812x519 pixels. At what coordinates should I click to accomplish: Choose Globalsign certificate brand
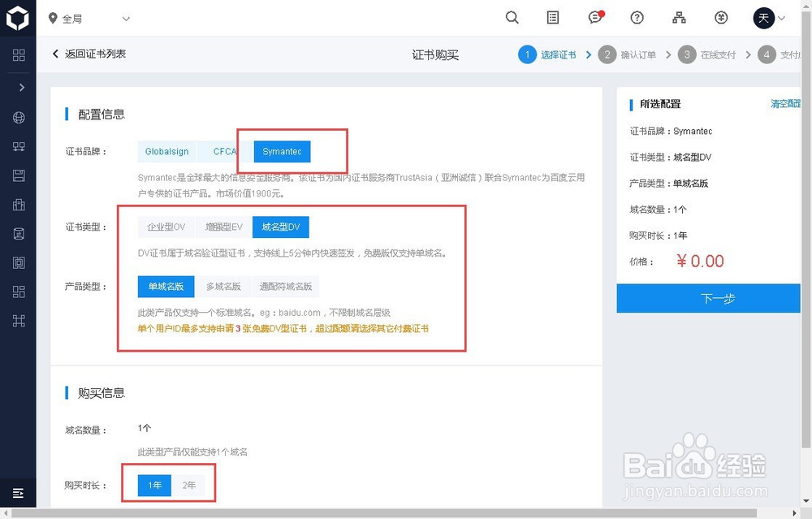(x=166, y=151)
